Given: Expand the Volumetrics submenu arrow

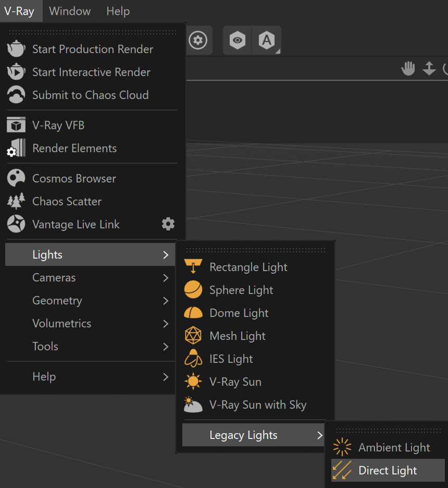Looking at the screenshot, I should [166, 324].
